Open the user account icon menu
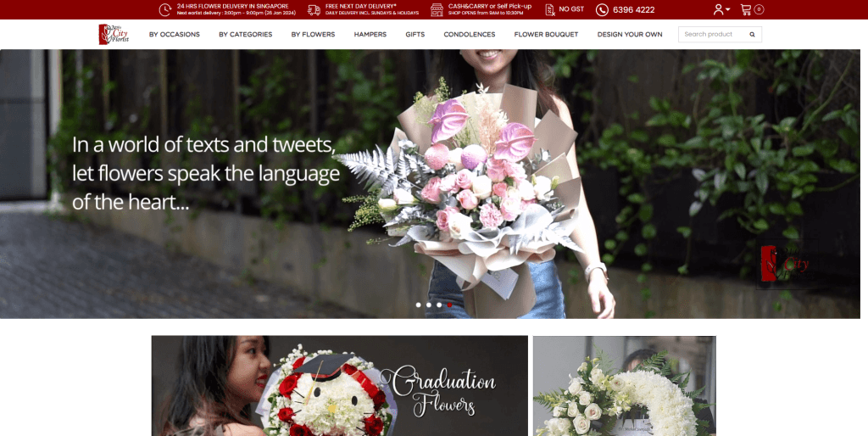868x436 pixels. coord(721,9)
